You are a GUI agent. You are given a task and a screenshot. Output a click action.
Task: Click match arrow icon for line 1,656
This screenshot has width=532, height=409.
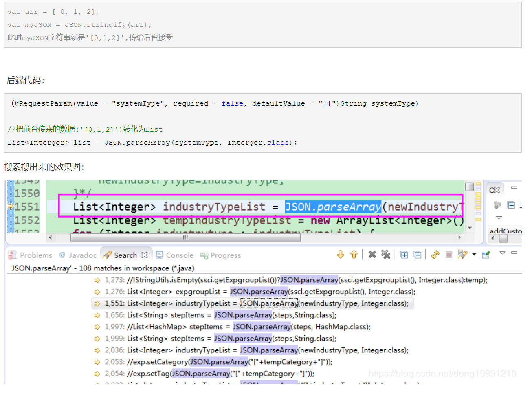pyautogui.click(x=97, y=315)
